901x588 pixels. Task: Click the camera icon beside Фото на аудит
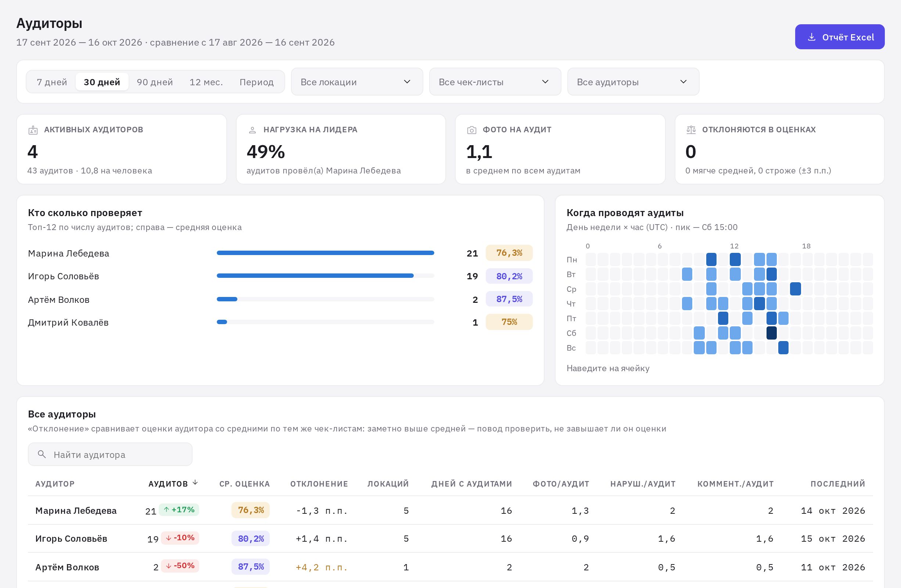point(472,130)
